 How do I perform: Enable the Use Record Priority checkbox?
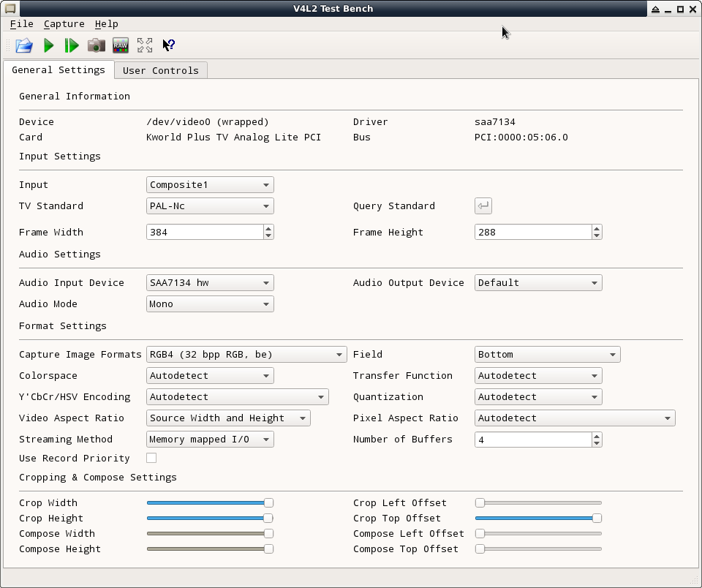(151, 458)
